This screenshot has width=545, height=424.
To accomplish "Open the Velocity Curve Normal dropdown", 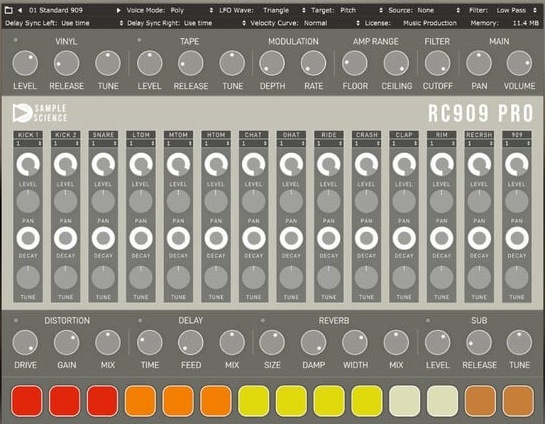I will tap(331, 23).
